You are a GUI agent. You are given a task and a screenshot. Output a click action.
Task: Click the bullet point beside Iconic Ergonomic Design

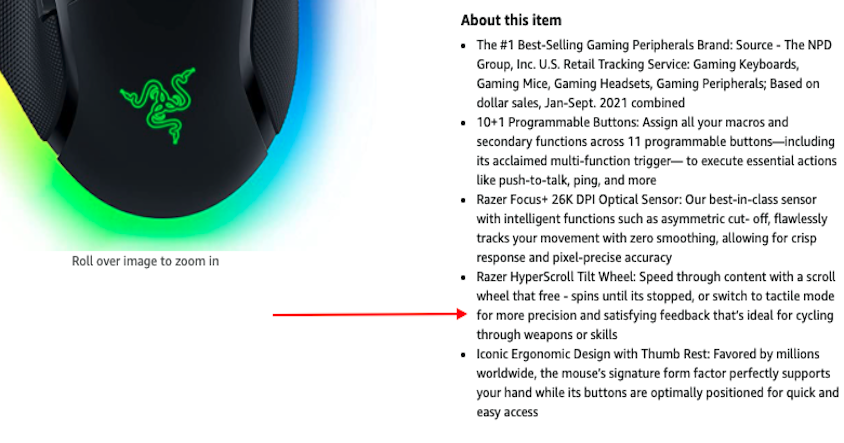(463, 355)
